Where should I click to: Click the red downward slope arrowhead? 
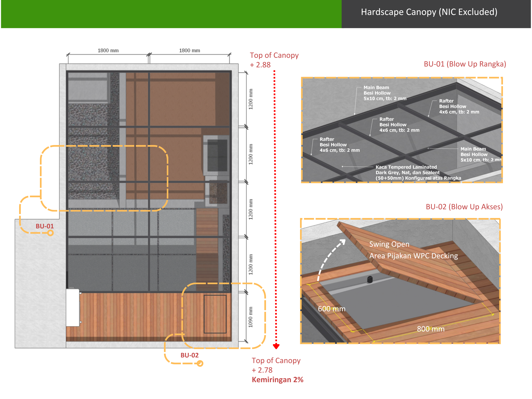click(x=276, y=347)
